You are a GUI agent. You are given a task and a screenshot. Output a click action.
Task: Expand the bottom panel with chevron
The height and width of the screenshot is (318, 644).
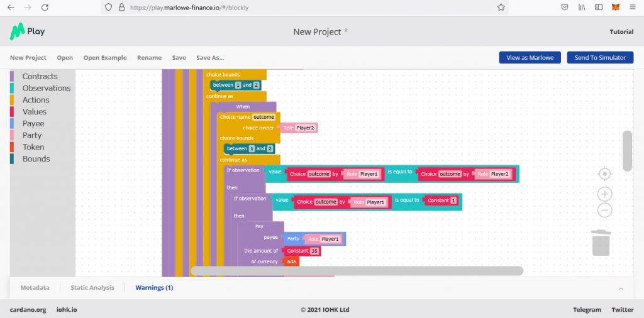(621, 288)
